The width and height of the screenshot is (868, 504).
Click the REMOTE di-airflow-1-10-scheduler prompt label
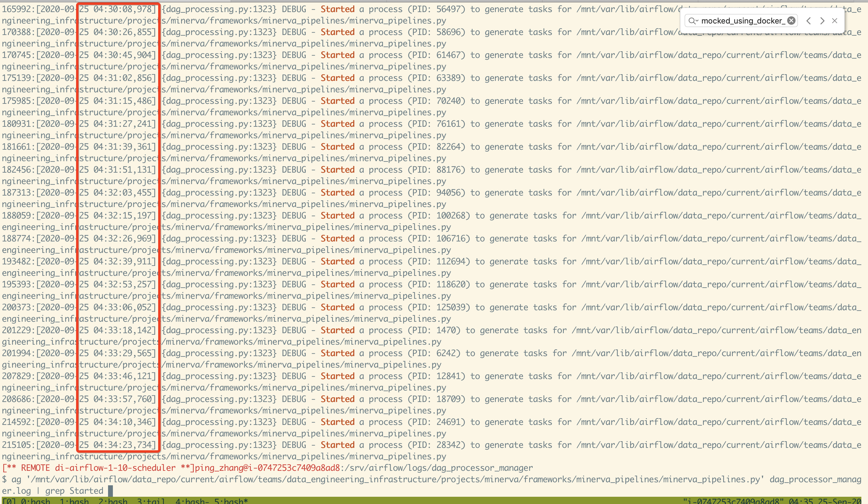click(98, 468)
